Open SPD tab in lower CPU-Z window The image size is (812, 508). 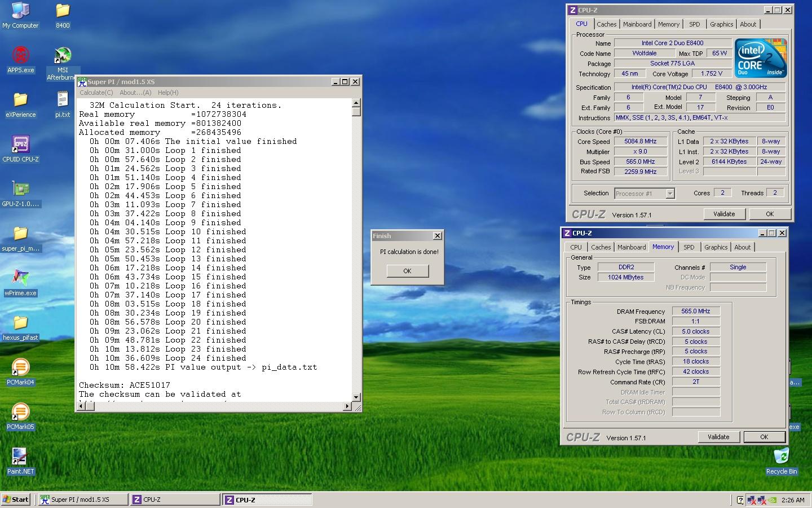tap(689, 247)
